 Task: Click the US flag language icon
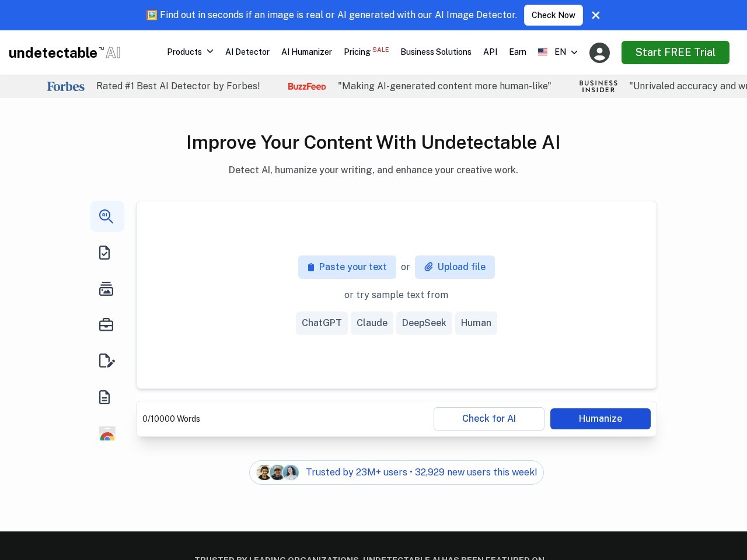(x=543, y=52)
